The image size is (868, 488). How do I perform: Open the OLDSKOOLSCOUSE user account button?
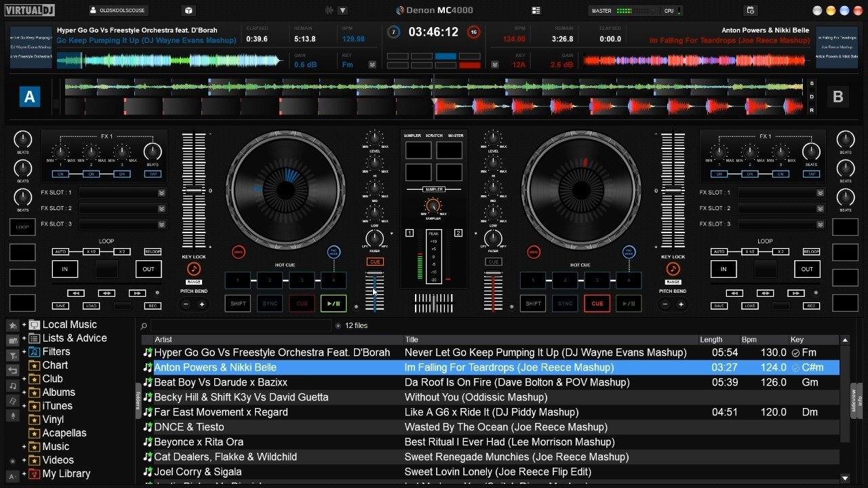pos(119,10)
